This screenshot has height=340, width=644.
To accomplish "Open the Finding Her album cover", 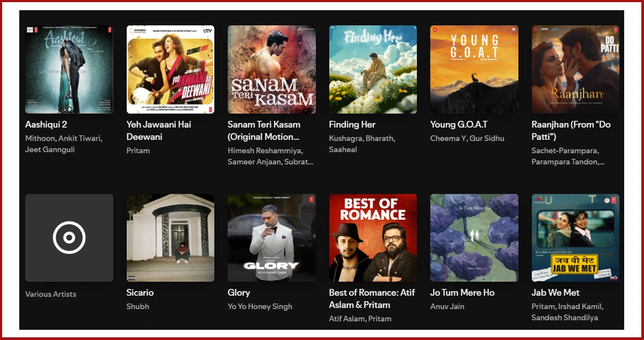I will tap(373, 70).
